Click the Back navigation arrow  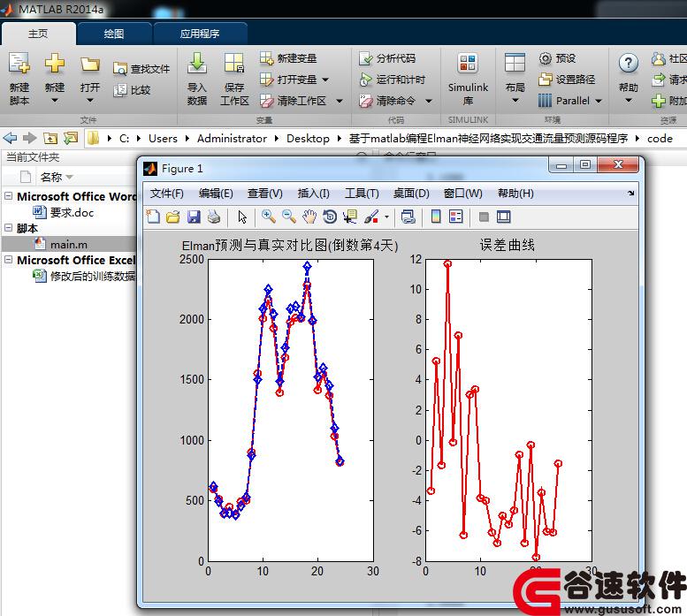click(10, 139)
